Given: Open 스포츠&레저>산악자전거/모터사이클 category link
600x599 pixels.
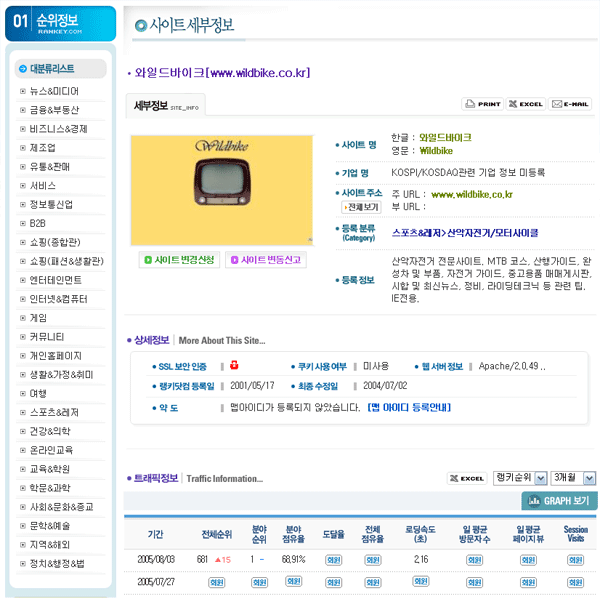Looking at the screenshot, I should click(x=465, y=233).
